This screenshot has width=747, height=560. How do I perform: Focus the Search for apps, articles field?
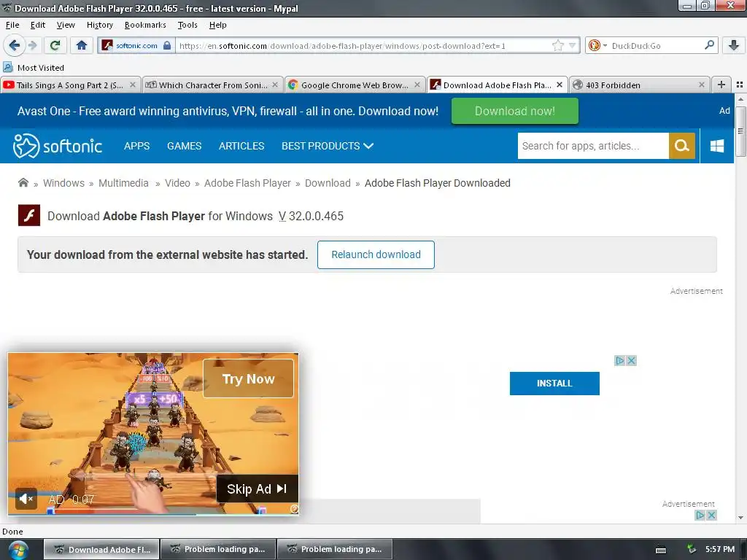coord(593,146)
